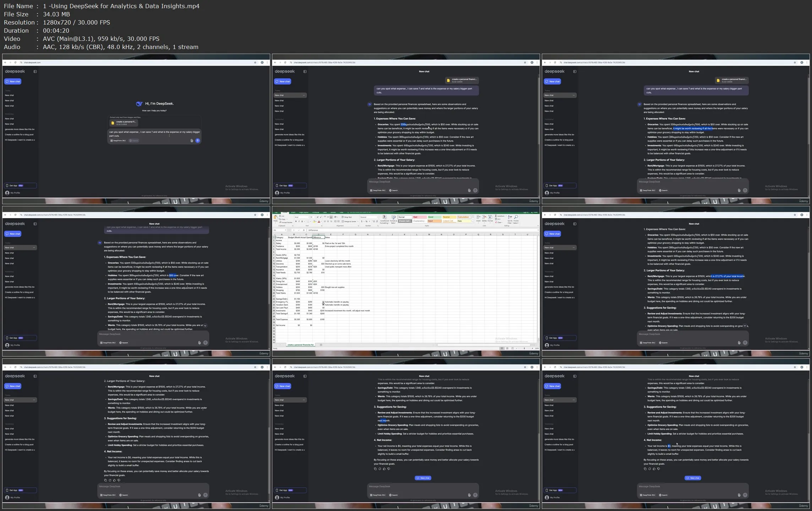The height and width of the screenshot is (511, 812).
Task: Click Wrap Text in Excel ribbon
Action: (347, 217)
